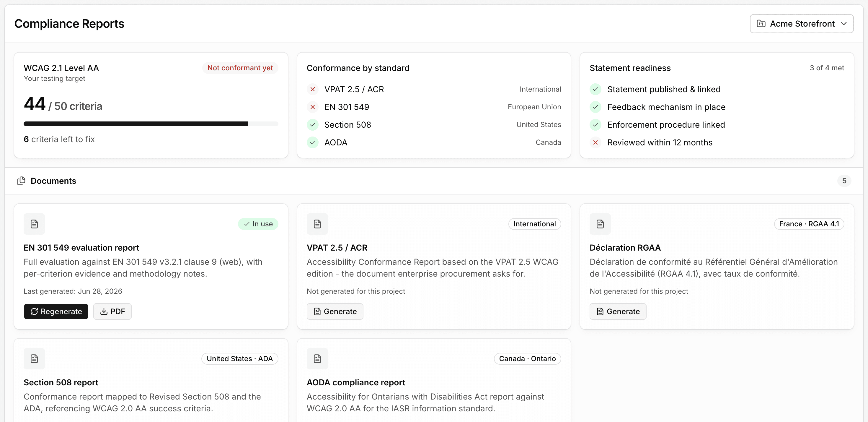Click the check icon for Statement published & linked

point(595,89)
